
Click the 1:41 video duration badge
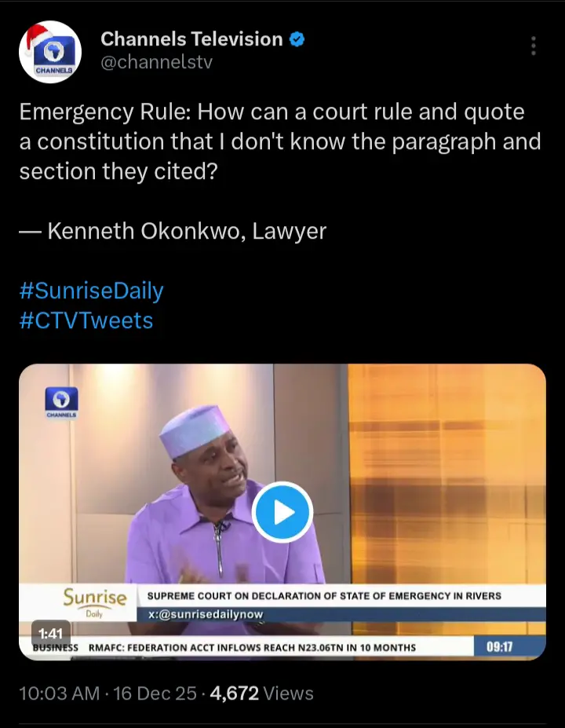50,633
